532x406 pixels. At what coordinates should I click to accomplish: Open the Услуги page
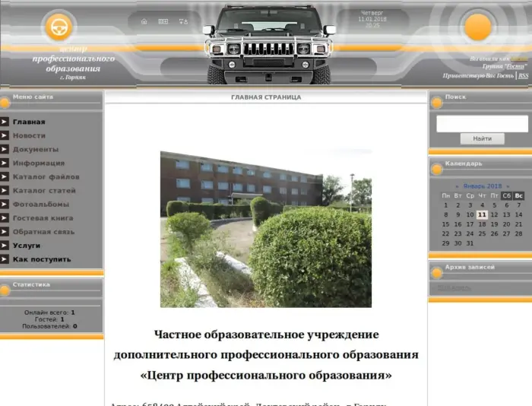(27, 246)
